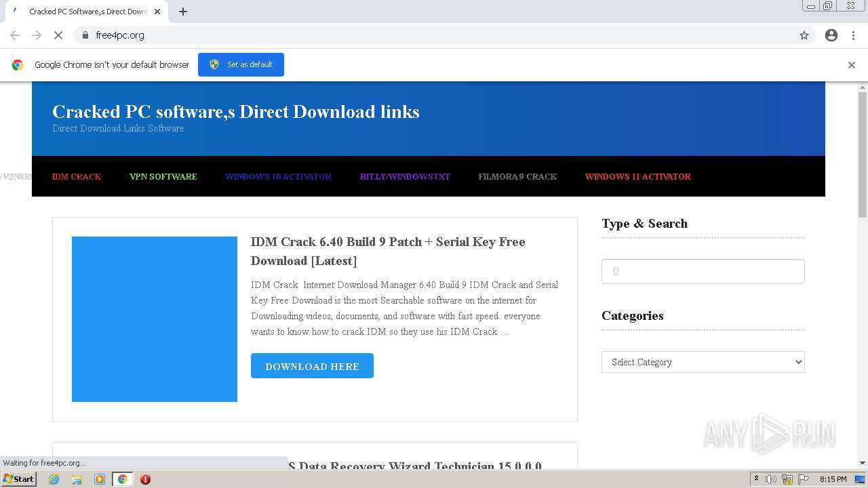Screen dimensions: 868x488
Task: Open the Chrome profile avatar
Action: point(831,35)
